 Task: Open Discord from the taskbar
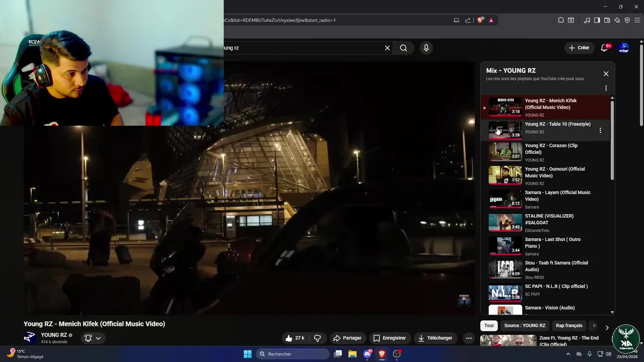(x=367, y=354)
